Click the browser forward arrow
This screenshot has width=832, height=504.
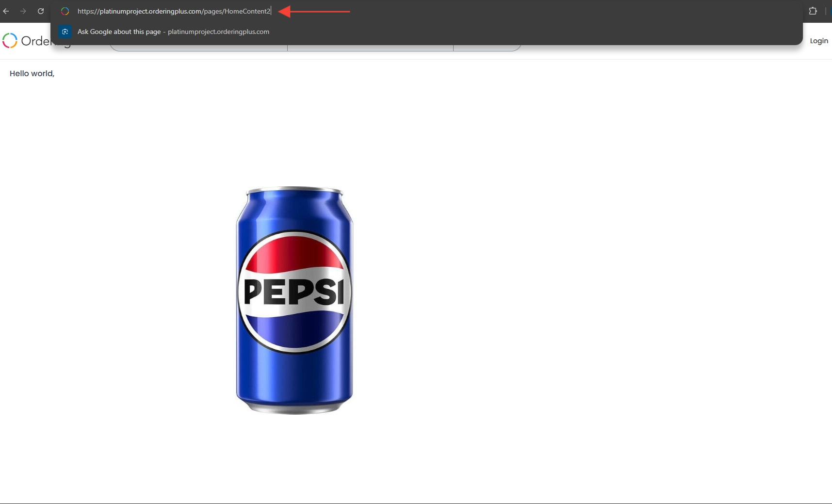tap(23, 11)
